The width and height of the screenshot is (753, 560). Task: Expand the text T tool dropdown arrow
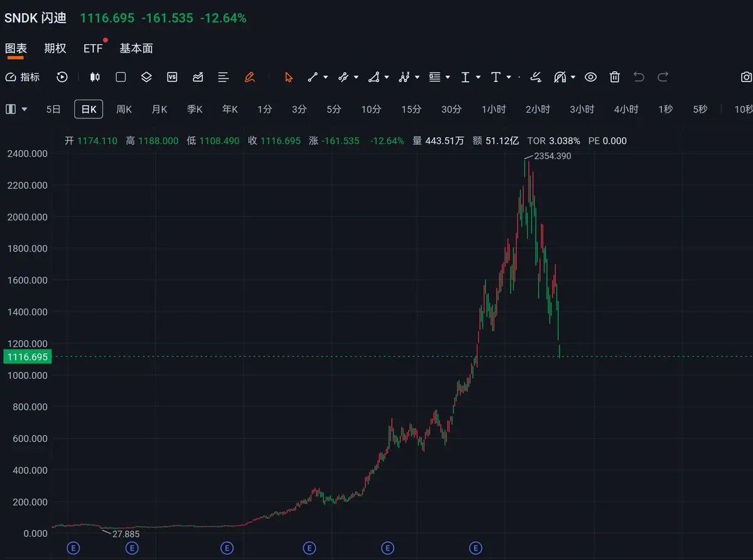click(509, 77)
